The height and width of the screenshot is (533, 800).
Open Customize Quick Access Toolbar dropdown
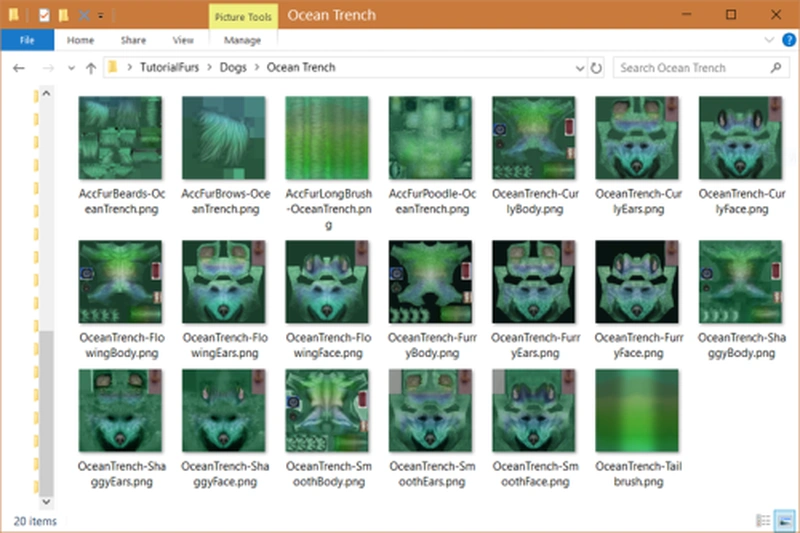pyautogui.click(x=101, y=16)
